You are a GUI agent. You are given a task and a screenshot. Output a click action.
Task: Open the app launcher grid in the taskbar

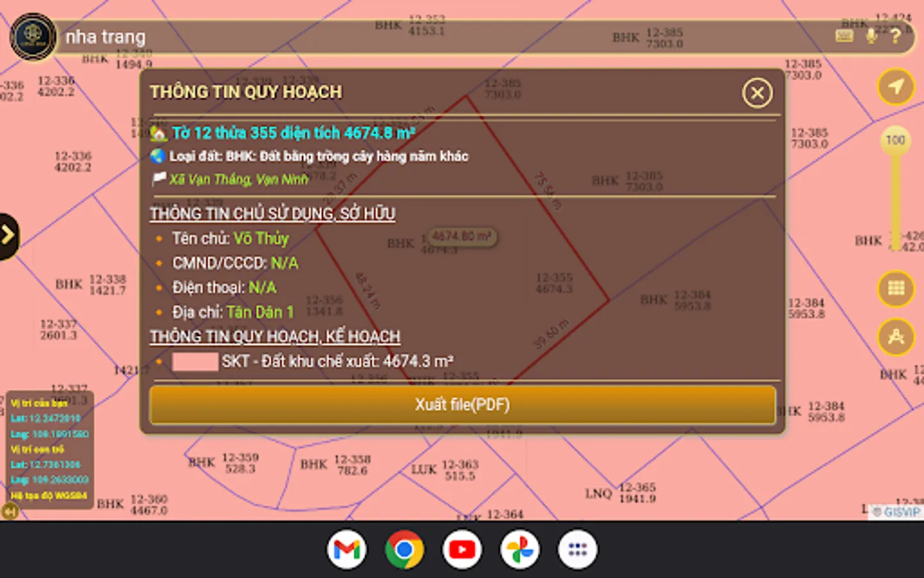point(577,550)
